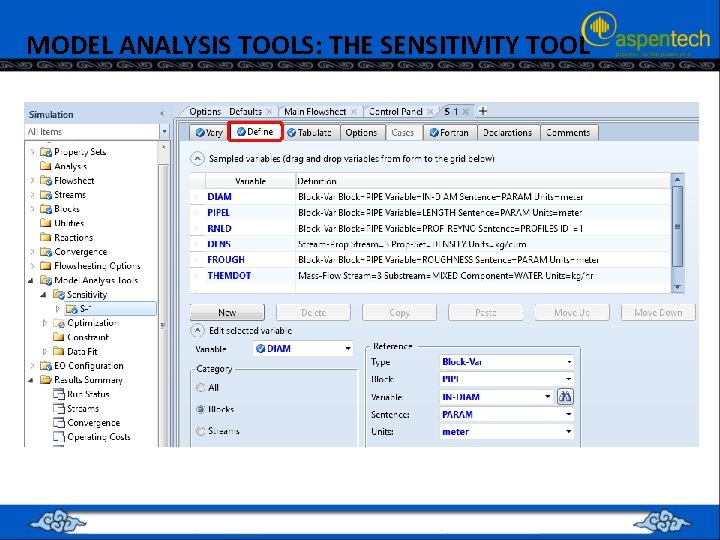Image resolution: width=720 pixels, height=540 pixels.
Task: Close the S-1 tab with its X
Action: [466, 112]
